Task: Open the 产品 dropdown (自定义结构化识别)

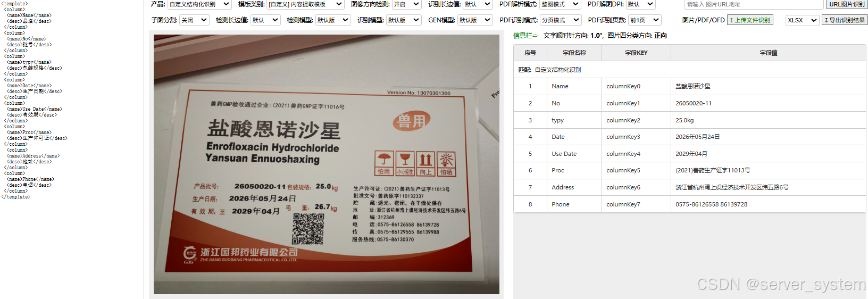Action: coord(199,4)
